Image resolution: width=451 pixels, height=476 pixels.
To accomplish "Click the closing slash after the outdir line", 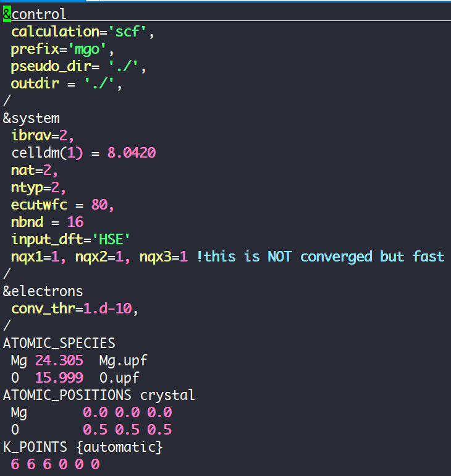I will pos(7,101).
